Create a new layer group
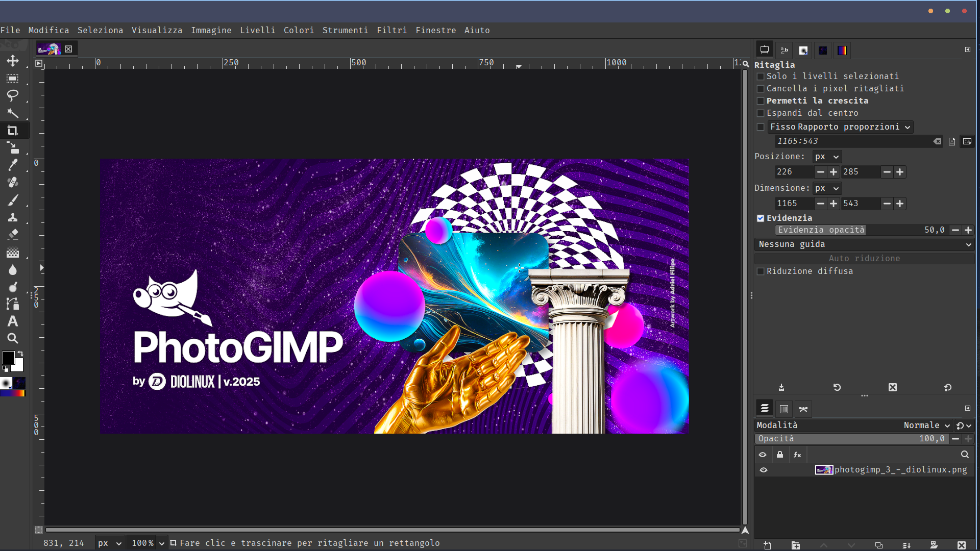The height and width of the screenshot is (551, 980). 796,545
